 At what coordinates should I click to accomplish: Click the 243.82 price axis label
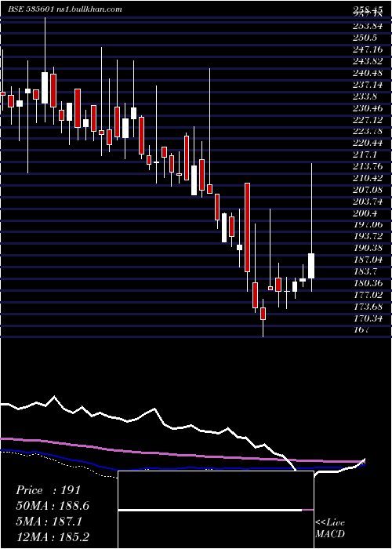[x=367, y=61]
